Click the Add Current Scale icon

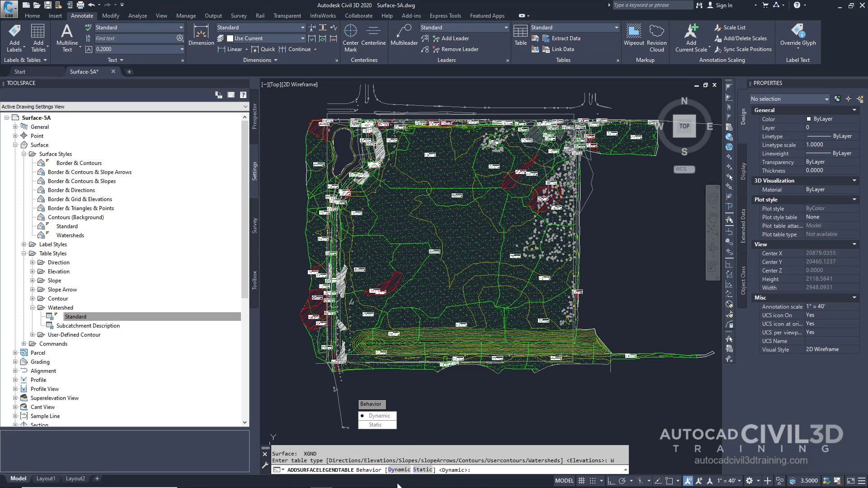691,32
